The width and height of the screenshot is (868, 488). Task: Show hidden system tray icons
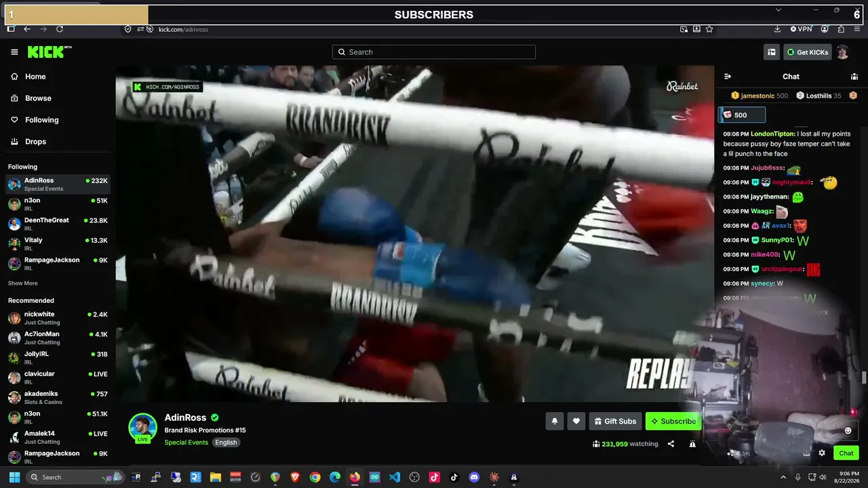783,477
